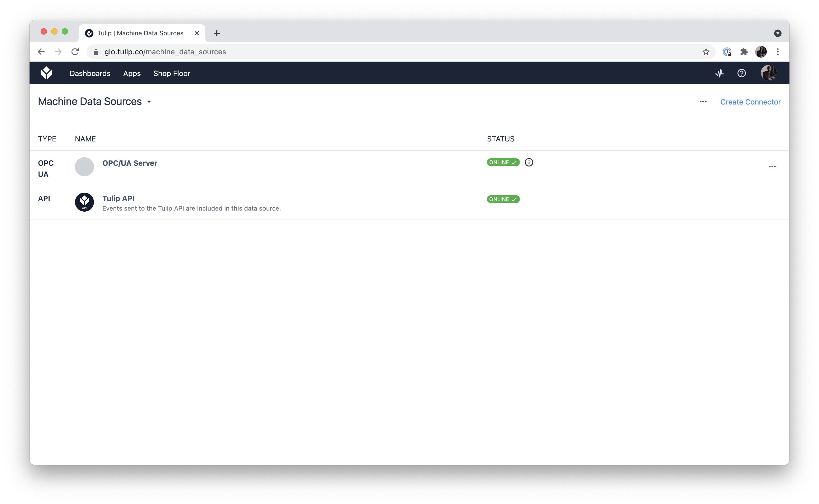Viewport: 819px width, 504px height.
Task: Click the Tulip logo home icon
Action: pos(46,73)
